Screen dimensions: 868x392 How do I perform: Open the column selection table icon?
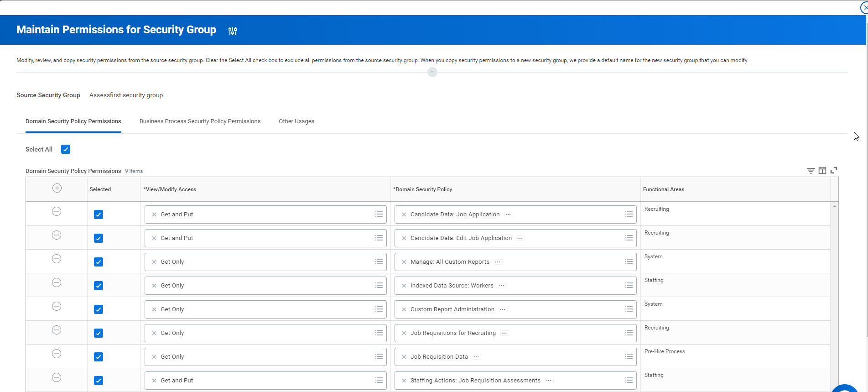(x=822, y=171)
